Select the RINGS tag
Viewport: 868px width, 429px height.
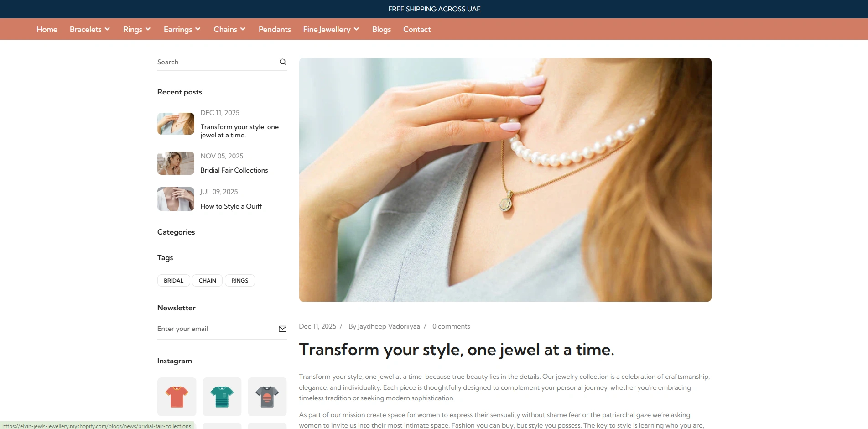coord(240,281)
